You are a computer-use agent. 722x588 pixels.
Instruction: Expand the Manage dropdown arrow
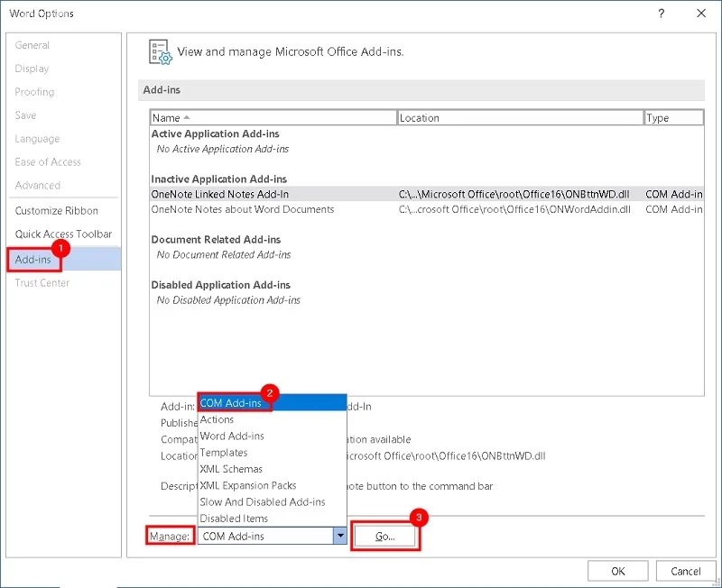tap(339, 536)
